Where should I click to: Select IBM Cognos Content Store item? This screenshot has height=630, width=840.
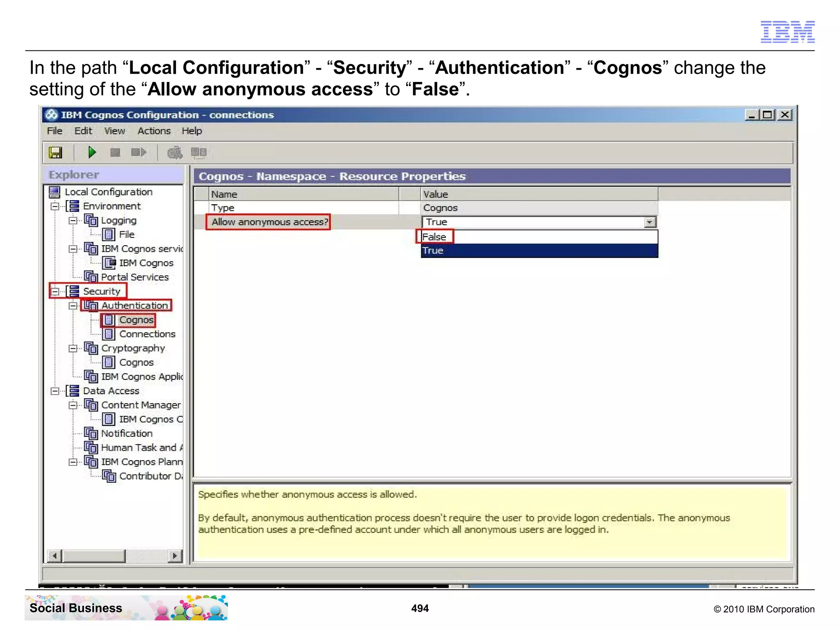point(151,419)
